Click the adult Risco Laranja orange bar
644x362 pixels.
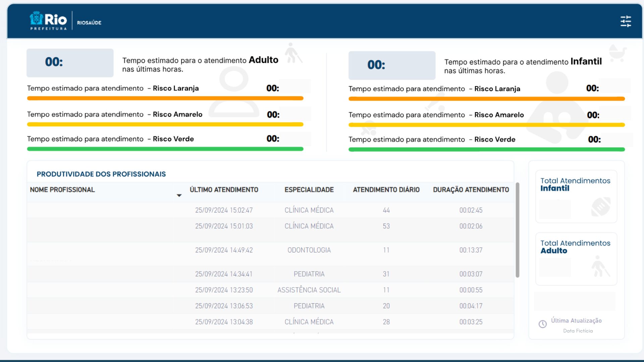[x=165, y=98]
